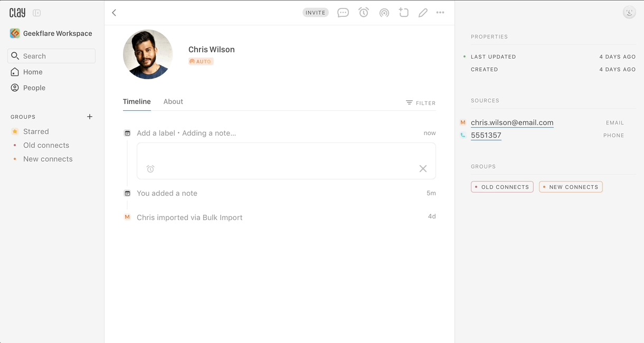Click the INVITE button
This screenshot has width=644, height=343.
316,13
